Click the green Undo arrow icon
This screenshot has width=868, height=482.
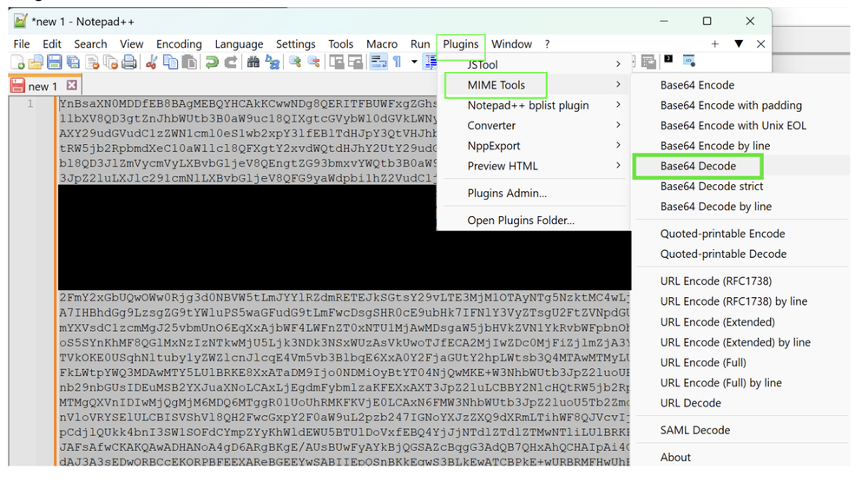212,62
